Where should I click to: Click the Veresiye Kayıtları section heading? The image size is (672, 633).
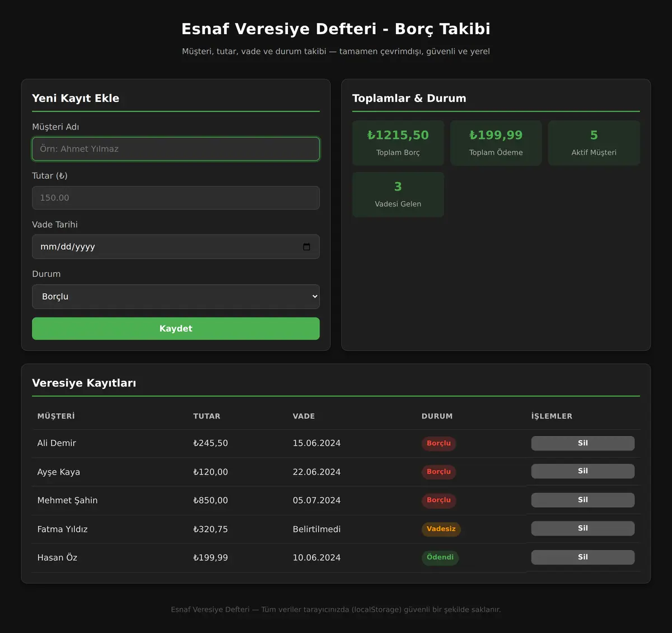click(x=84, y=383)
